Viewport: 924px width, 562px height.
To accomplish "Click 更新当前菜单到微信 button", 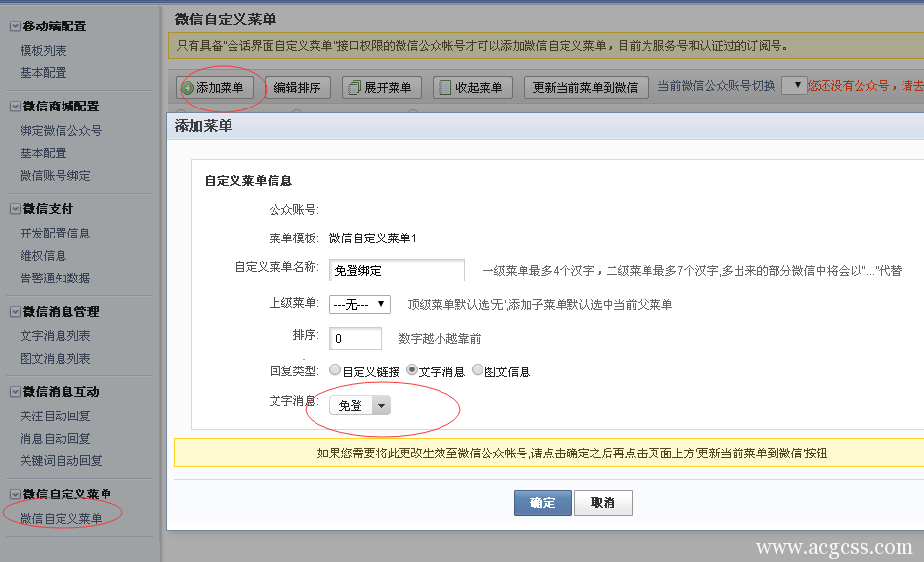I will 586,88.
